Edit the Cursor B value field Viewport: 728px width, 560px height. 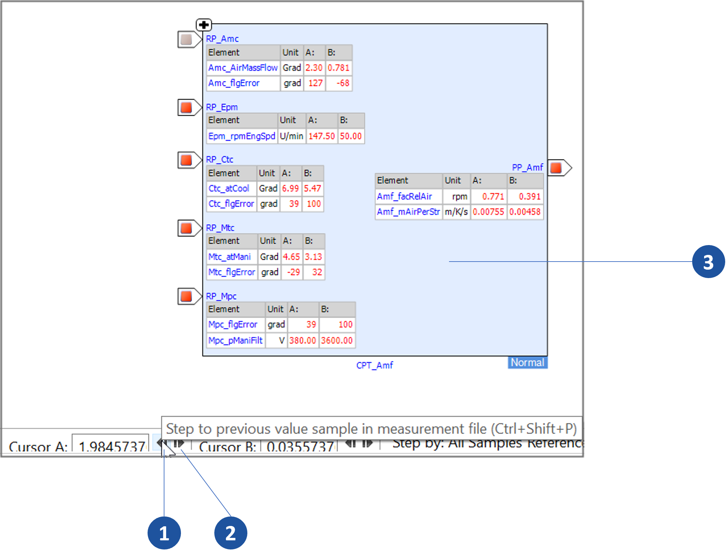pyautogui.click(x=299, y=444)
